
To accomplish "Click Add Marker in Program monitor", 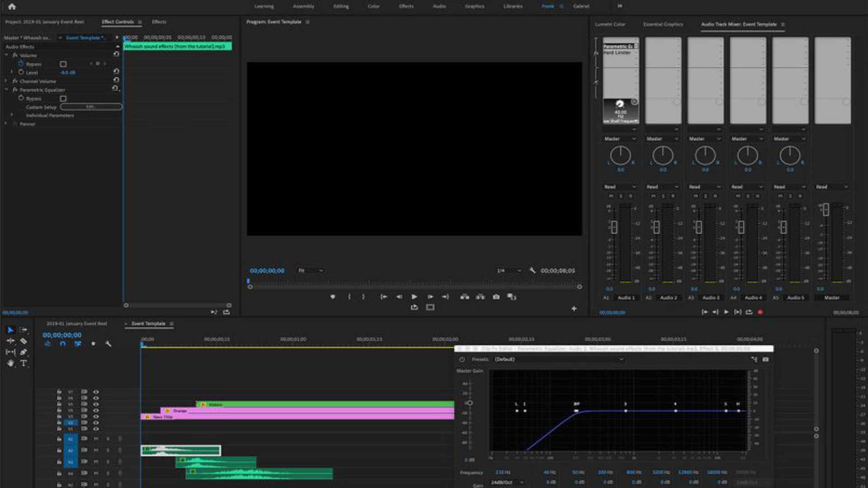I will coord(333,297).
